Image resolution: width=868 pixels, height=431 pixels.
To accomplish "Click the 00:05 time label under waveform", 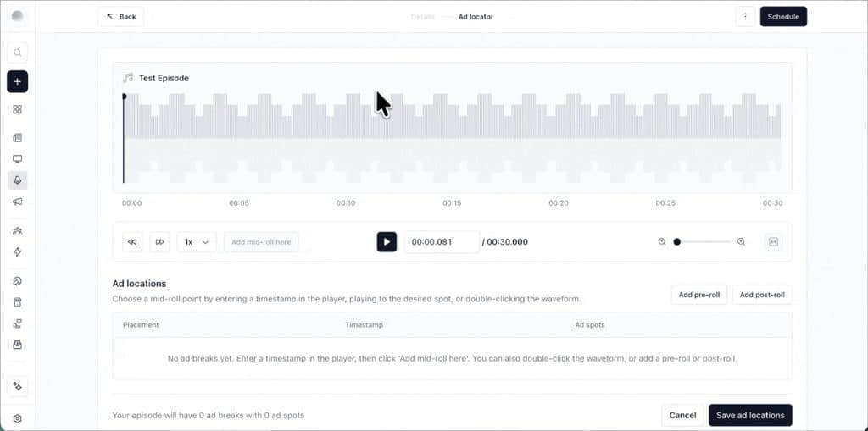I will [238, 203].
